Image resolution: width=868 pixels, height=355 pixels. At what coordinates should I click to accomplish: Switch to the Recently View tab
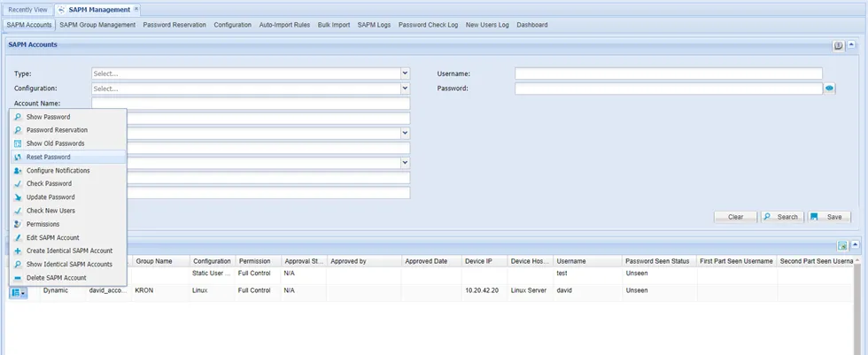(x=27, y=10)
